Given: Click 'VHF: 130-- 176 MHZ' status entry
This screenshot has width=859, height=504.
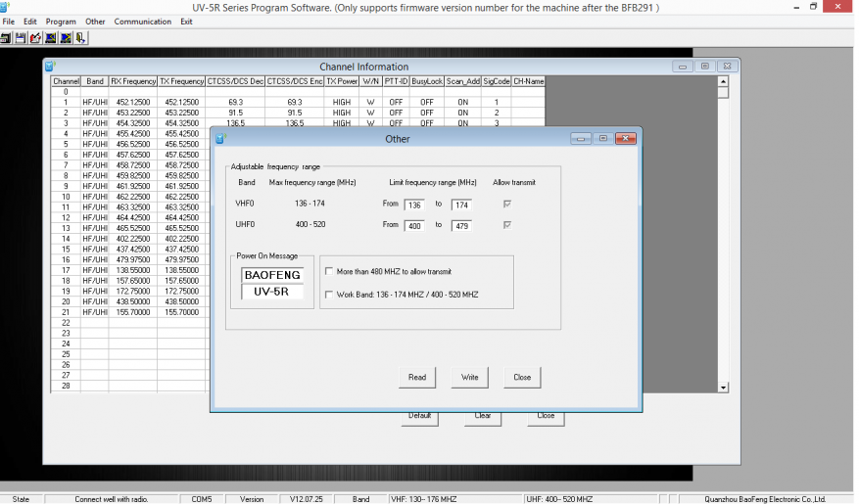Looking at the screenshot, I should click(423, 499).
